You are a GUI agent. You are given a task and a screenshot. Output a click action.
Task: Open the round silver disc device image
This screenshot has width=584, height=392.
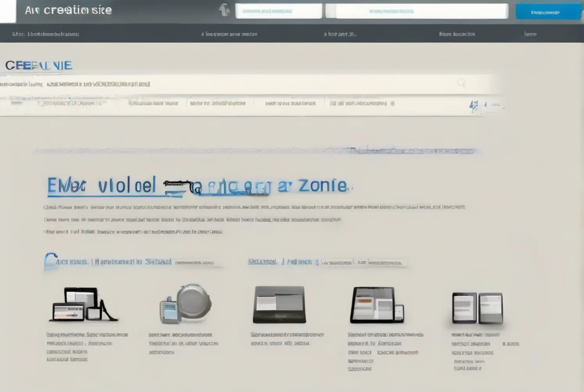pyautogui.click(x=186, y=304)
